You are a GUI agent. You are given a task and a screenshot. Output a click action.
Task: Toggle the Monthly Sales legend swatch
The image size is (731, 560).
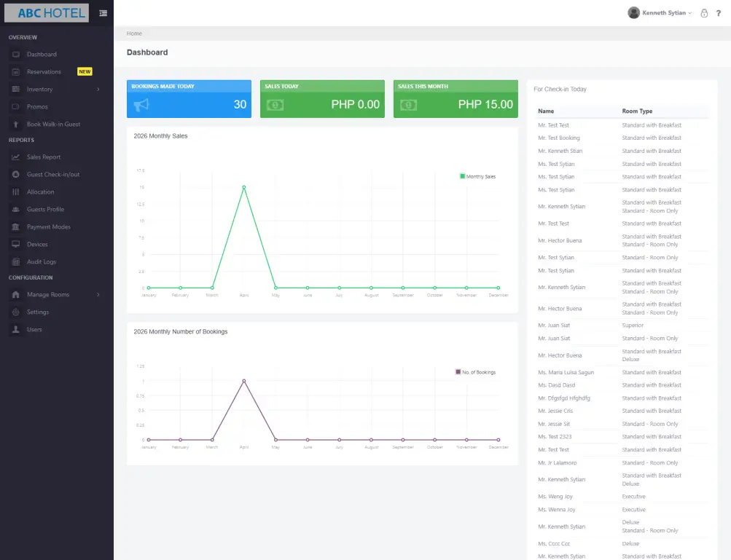[x=463, y=176]
